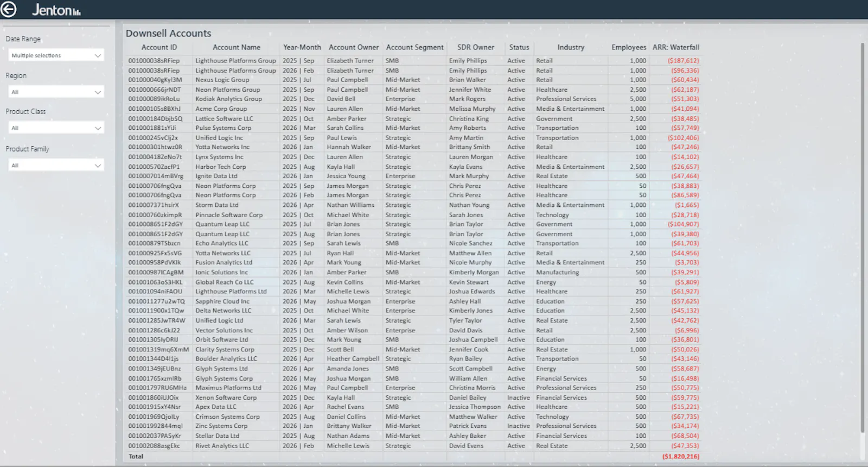Click the Status column header
Screen dimensions: 868x467
(x=519, y=47)
